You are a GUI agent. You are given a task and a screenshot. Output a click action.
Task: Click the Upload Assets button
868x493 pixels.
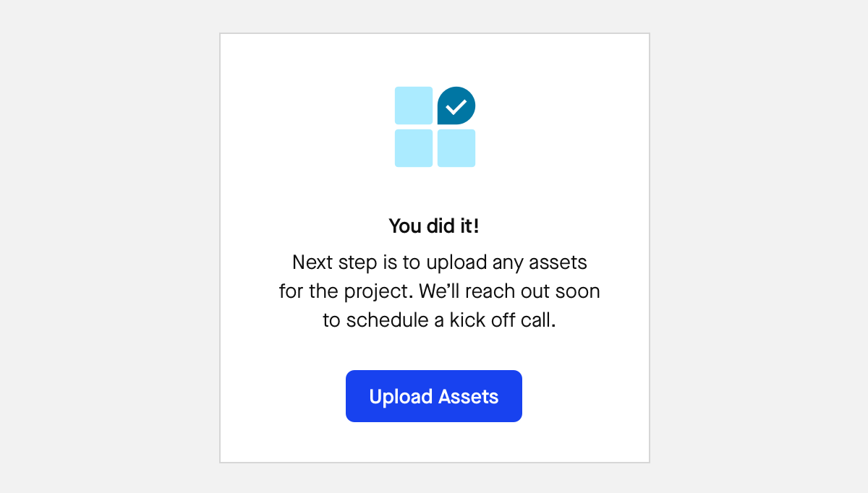tap(434, 396)
